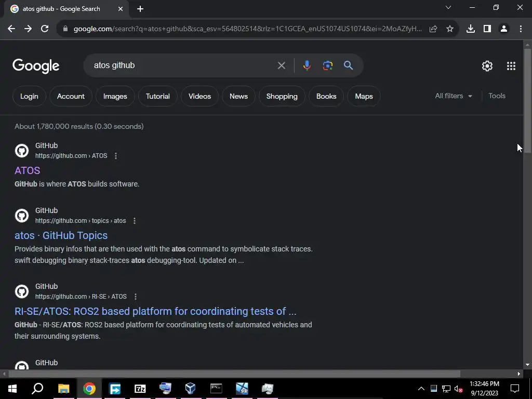The image size is (532, 399).
Task: Open Google apps grid
Action: [x=511, y=66]
